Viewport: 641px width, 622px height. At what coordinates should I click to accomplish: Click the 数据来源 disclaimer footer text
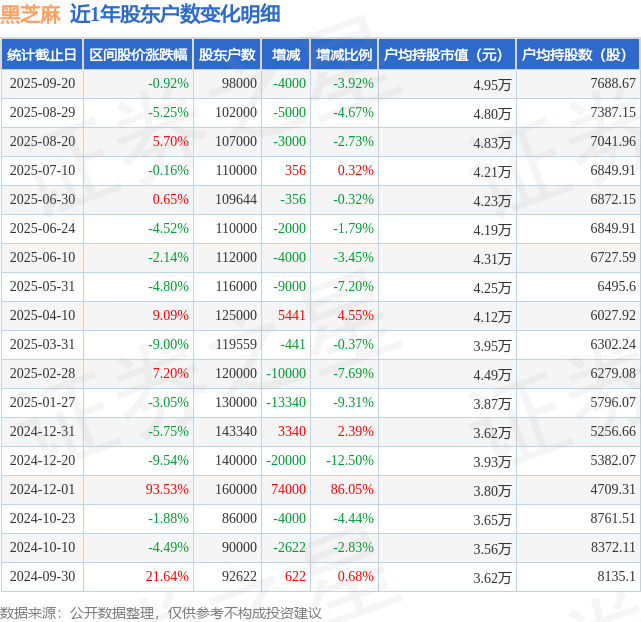point(161,612)
